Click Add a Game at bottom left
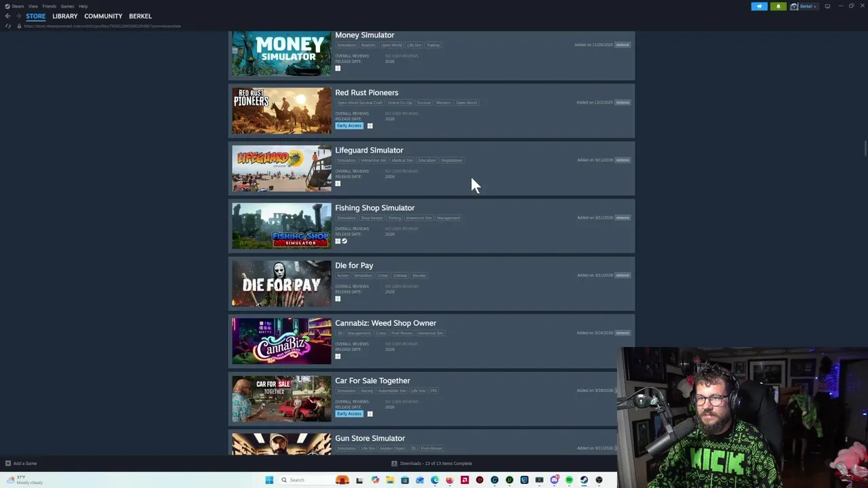Screen dimensions: 868x488 coord(21,464)
